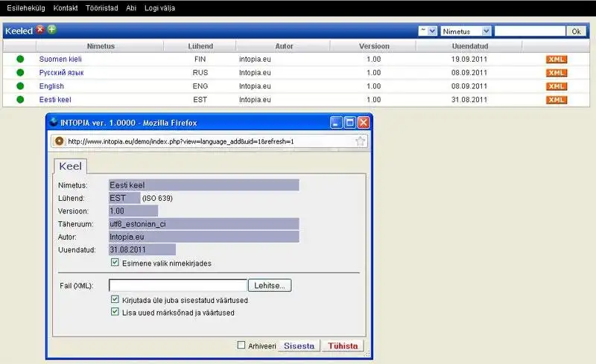Toggle Kirjutada üle juba sisestatud väärtused
The image size is (596, 364).
tap(115, 299)
